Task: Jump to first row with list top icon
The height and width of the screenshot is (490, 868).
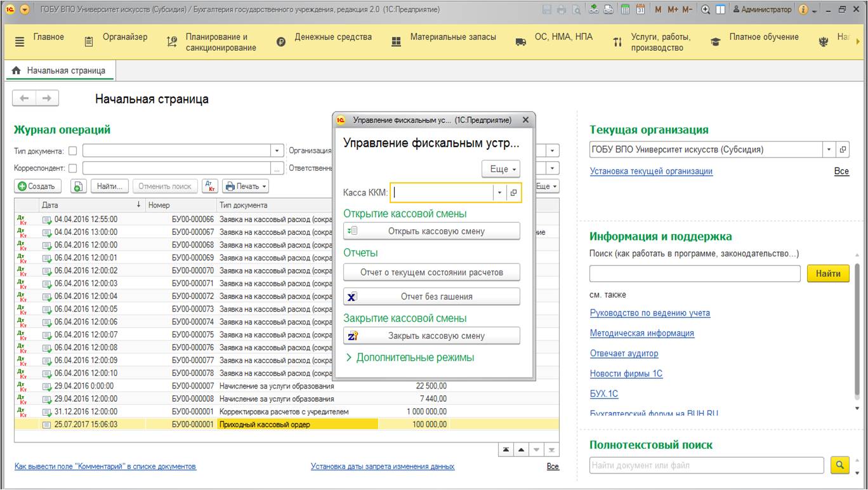Action: 507,449
